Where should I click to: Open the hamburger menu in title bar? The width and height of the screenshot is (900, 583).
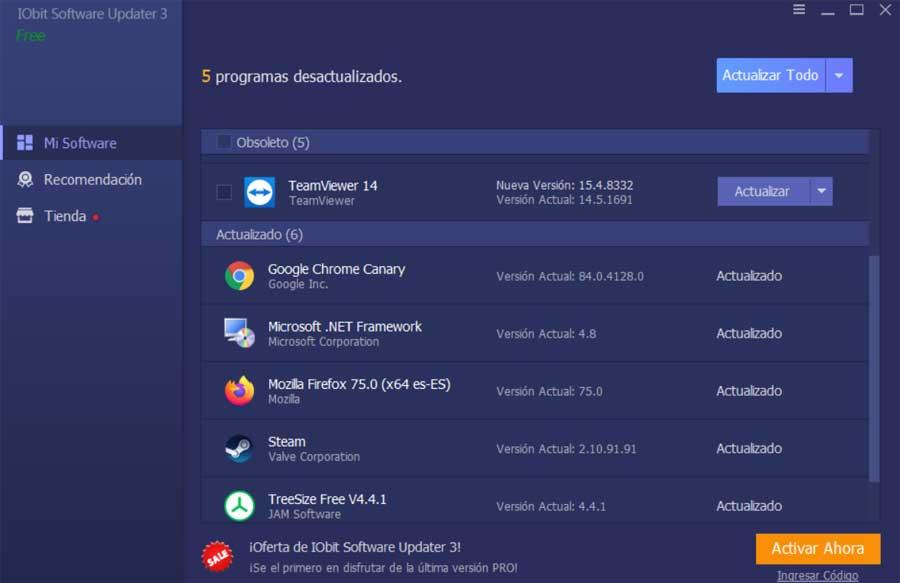pos(798,10)
